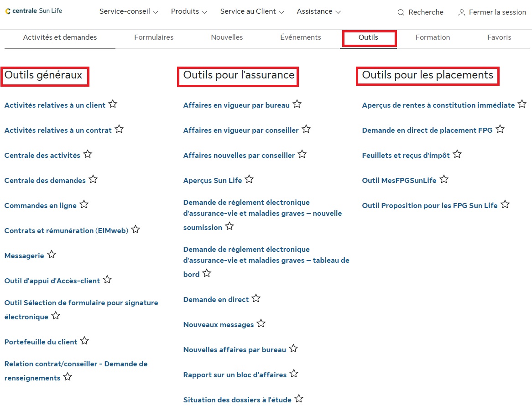Star the Feuillets et reçus d'impôt tool
Image resolution: width=532 pixels, height=406 pixels.
point(457,154)
